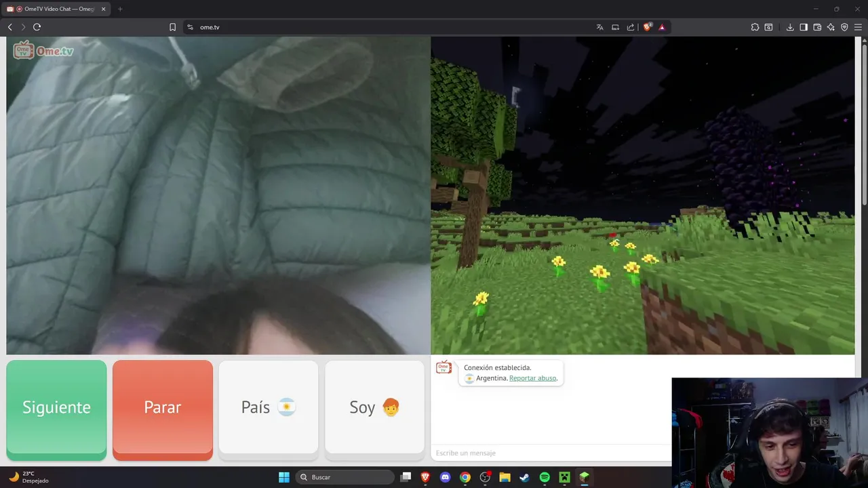Reload the ome.tv page
The width and height of the screenshot is (868, 488).
tap(37, 27)
